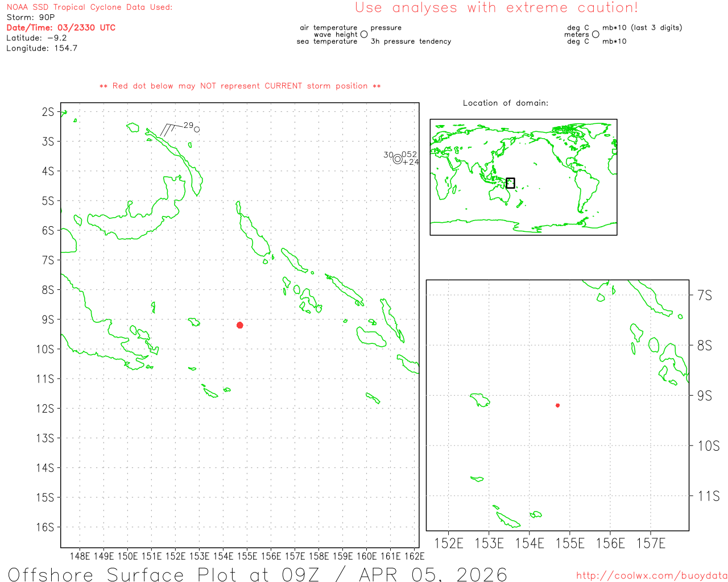Click the red storm dot on main map
The width and height of the screenshot is (728, 582).
[x=240, y=325]
